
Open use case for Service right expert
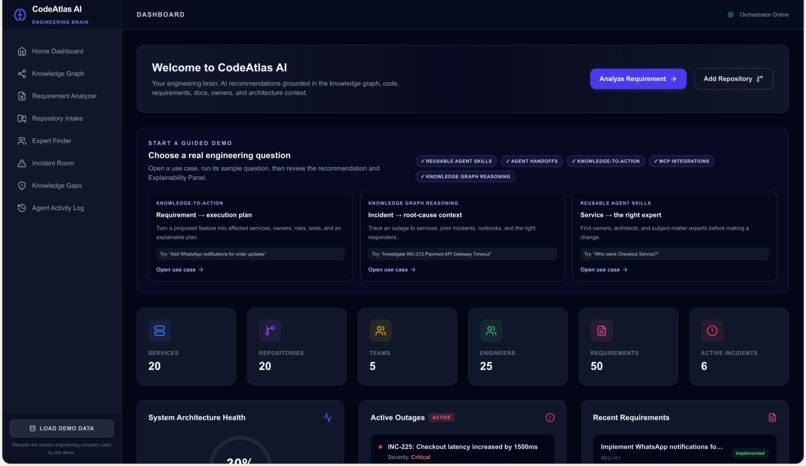(x=604, y=270)
